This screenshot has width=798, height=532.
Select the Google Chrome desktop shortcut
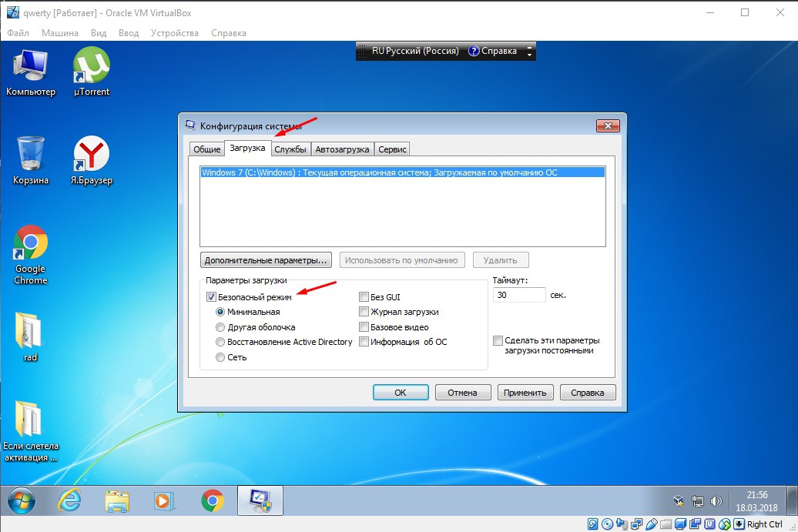click(31, 254)
